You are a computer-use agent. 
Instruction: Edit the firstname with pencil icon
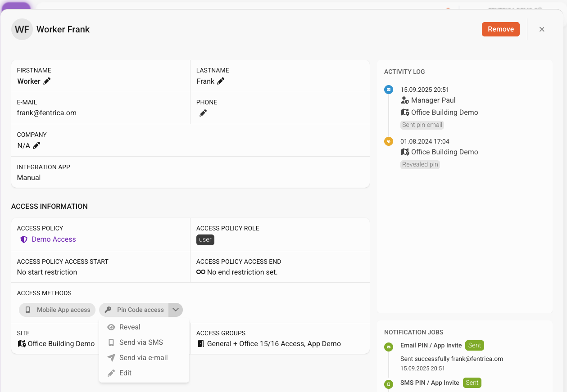(x=47, y=81)
